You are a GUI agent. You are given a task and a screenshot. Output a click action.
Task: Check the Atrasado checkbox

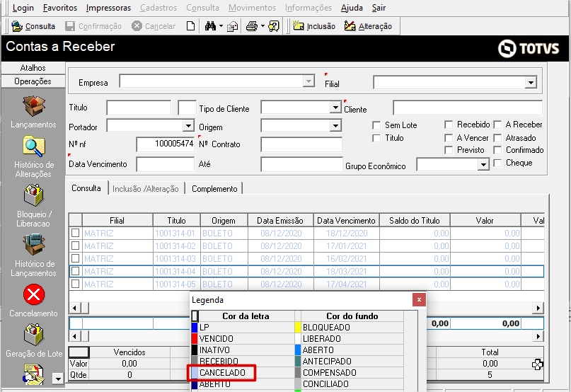coord(497,138)
